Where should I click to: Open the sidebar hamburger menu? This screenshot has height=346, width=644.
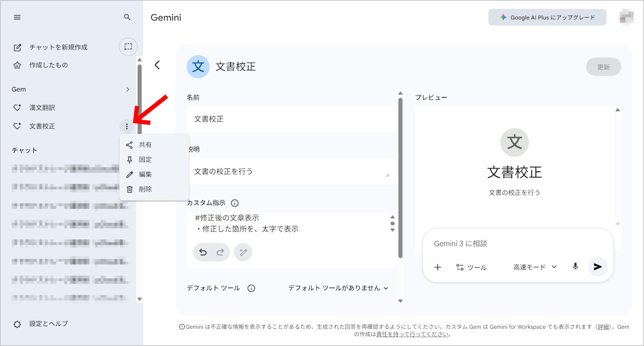pos(17,17)
